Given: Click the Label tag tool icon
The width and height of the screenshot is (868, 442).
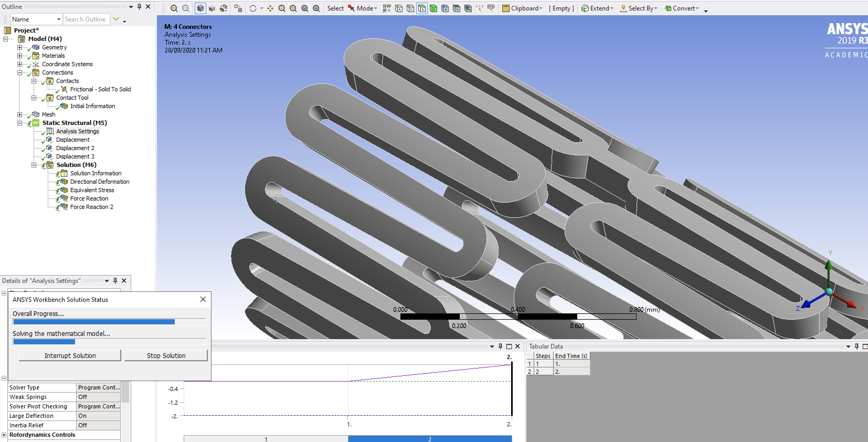Looking at the screenshot, I should pos(491,8).
